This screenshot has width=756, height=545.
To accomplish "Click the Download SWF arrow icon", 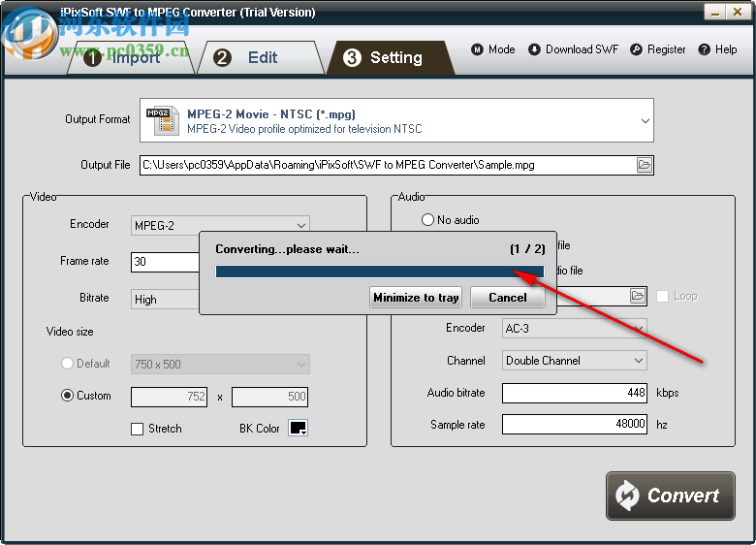I will [x=534, y=49].
